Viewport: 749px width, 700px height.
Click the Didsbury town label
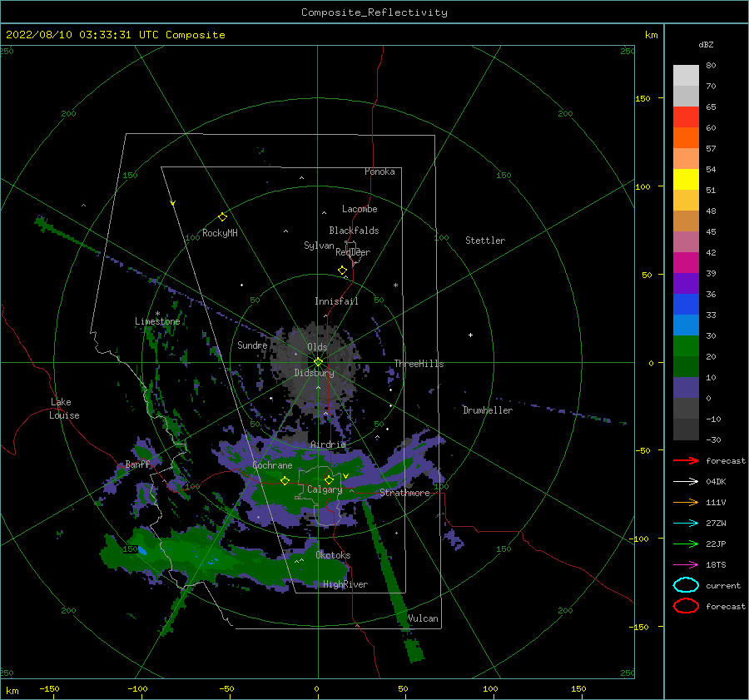coord(314,373)
